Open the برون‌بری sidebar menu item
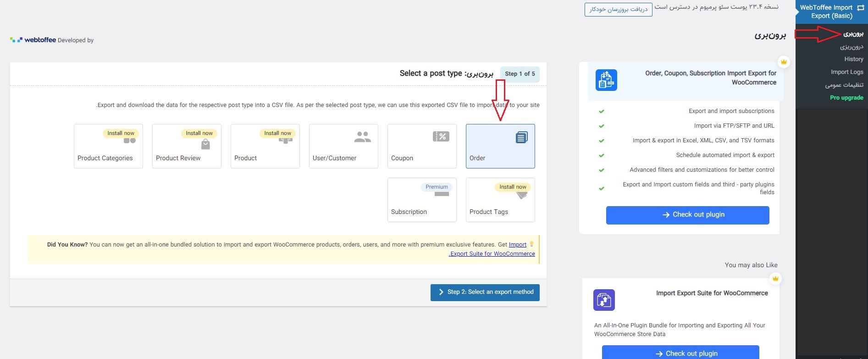 [853, 34]
